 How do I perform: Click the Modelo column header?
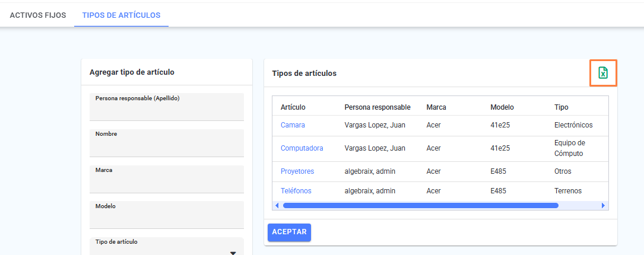click(x=502, y=107)
